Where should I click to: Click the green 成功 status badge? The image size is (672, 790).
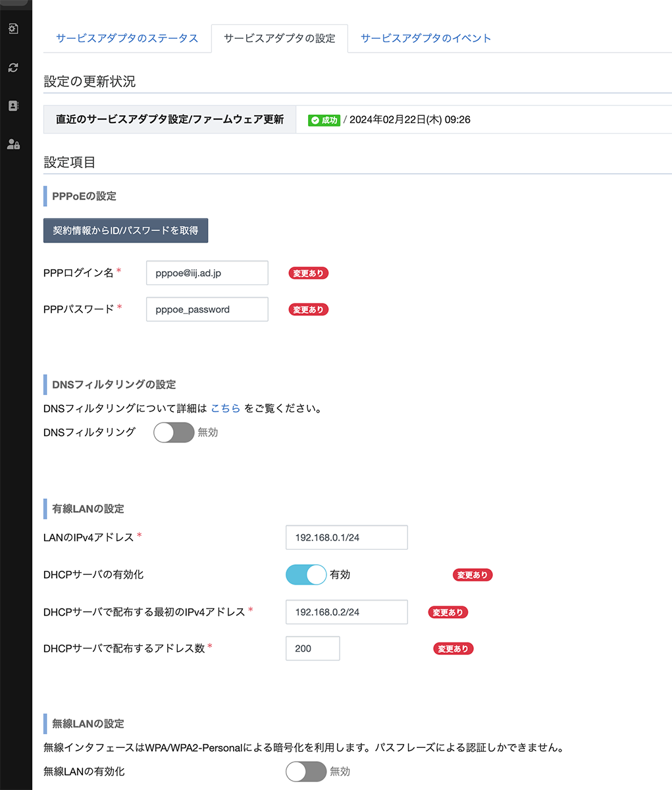(324, 120)
